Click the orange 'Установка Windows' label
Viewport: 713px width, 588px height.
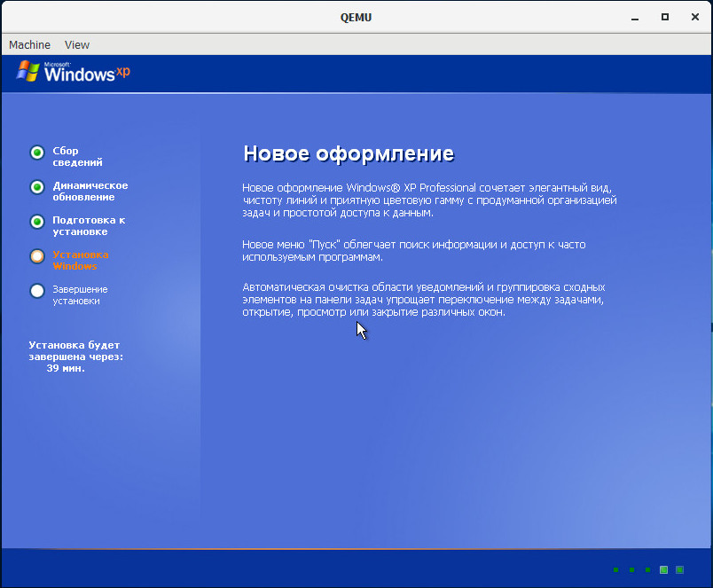pyautogui.click(x=81, y=260)
